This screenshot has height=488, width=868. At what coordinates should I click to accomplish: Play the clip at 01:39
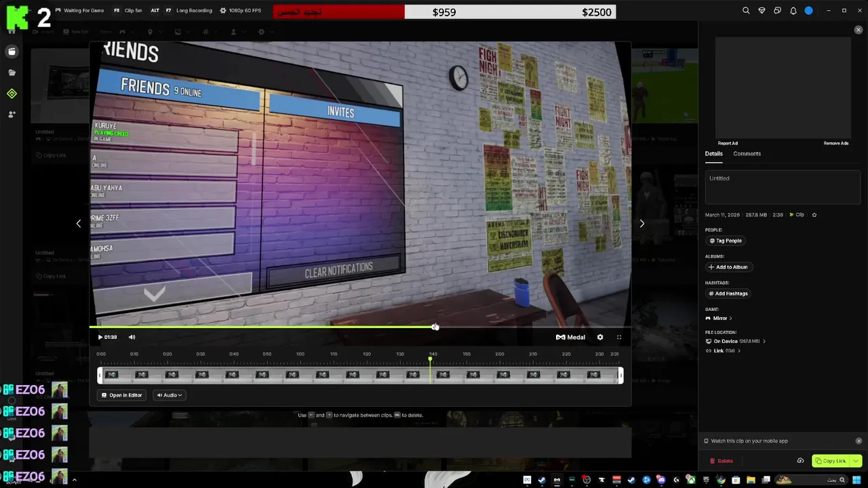tap(100, 337)
